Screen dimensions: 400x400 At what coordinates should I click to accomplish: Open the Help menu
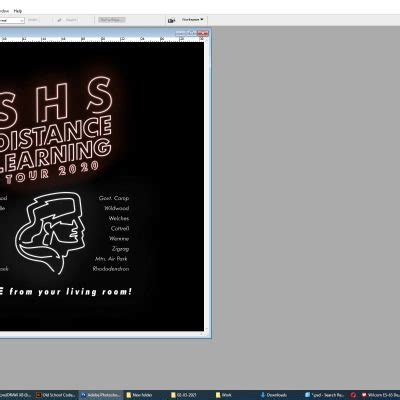(x=18, y=11)
